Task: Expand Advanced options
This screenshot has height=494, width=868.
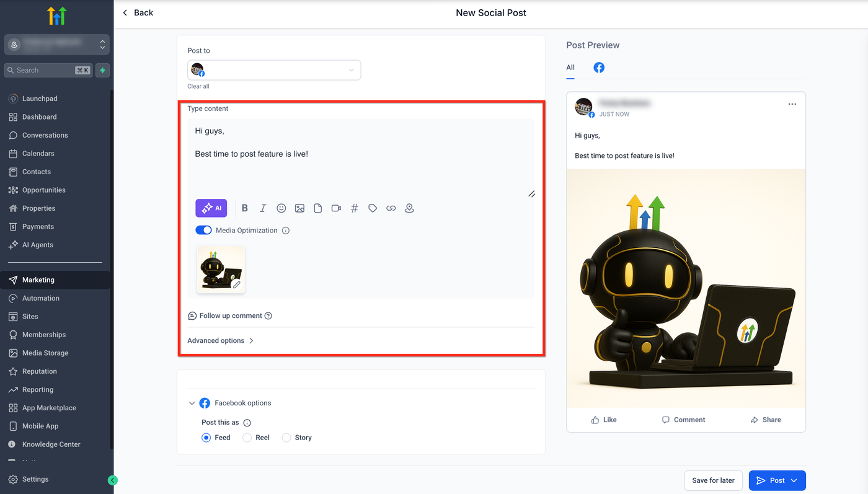Action: (221, 340)
